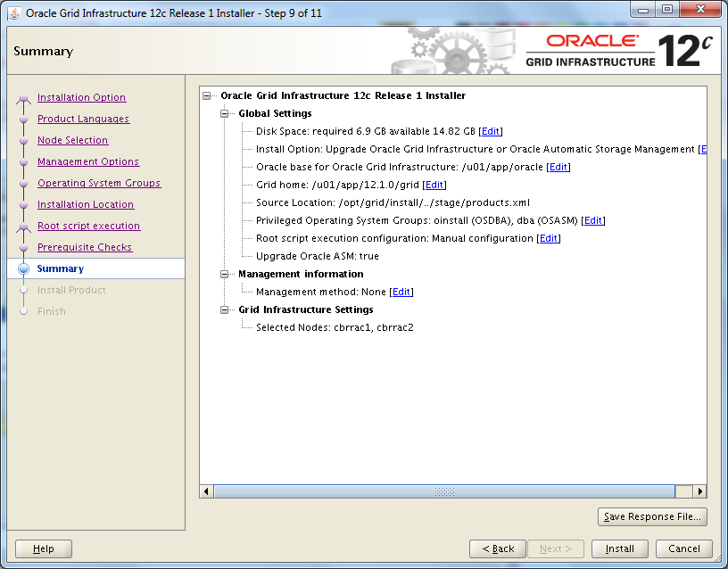Edit the Management method setting
The height and width of the screenshot is (569, 728).
coord(401,292)
